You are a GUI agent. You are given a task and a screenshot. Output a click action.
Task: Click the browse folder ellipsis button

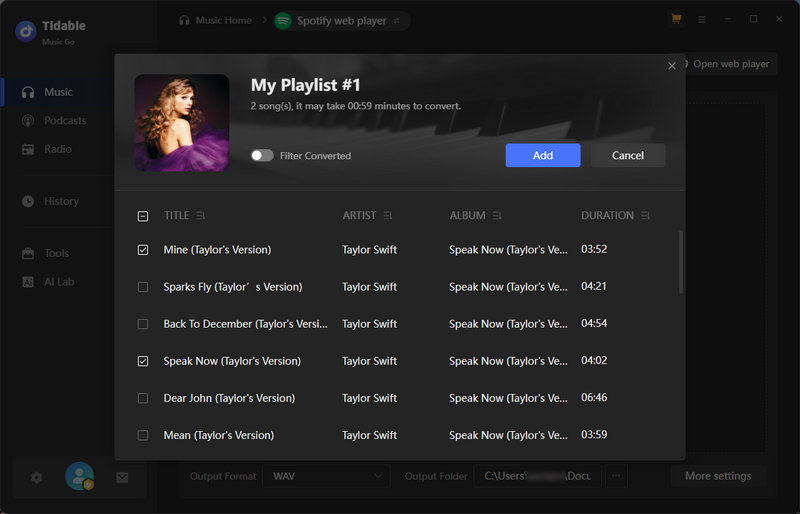616,476
